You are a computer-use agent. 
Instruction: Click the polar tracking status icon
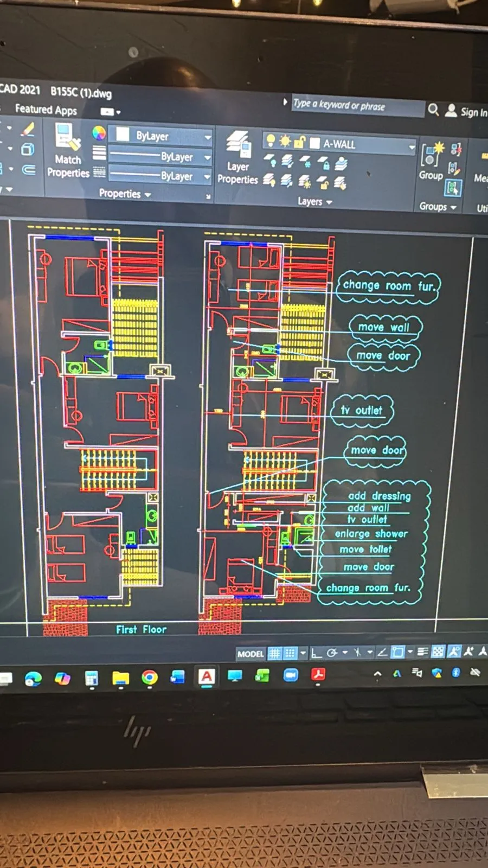click(332, 653)
